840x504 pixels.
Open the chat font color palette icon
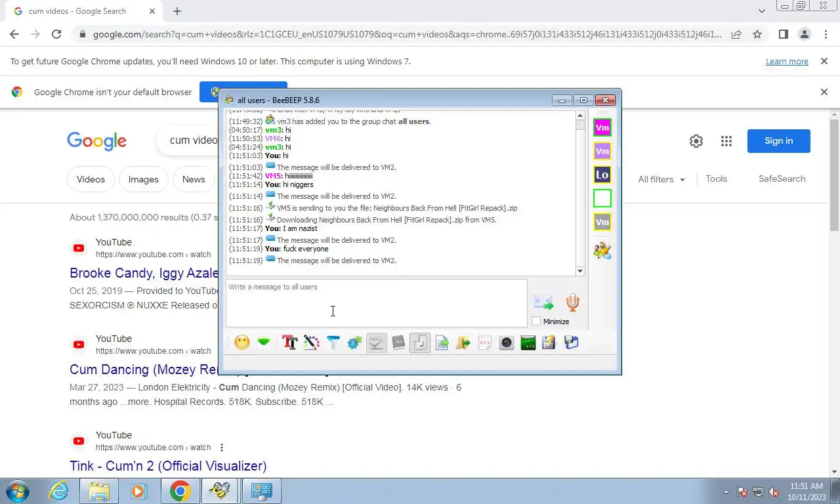pyautogui.click(x=311, y=343)
